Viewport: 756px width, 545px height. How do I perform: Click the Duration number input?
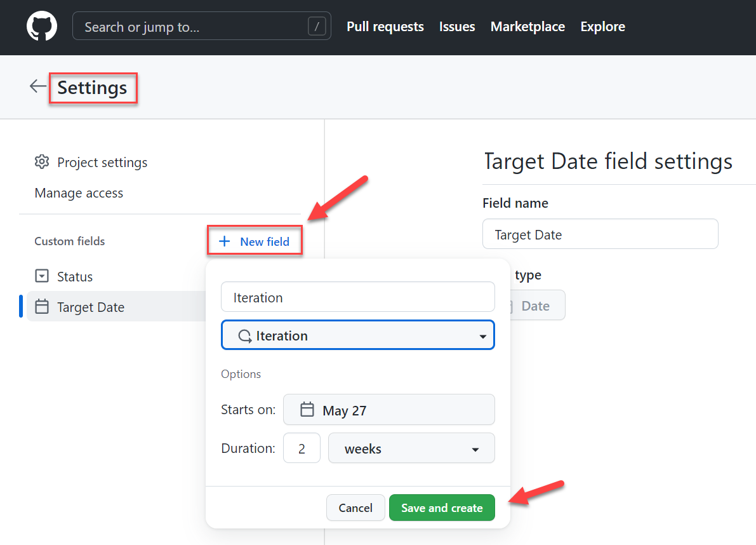pos(302,448)
